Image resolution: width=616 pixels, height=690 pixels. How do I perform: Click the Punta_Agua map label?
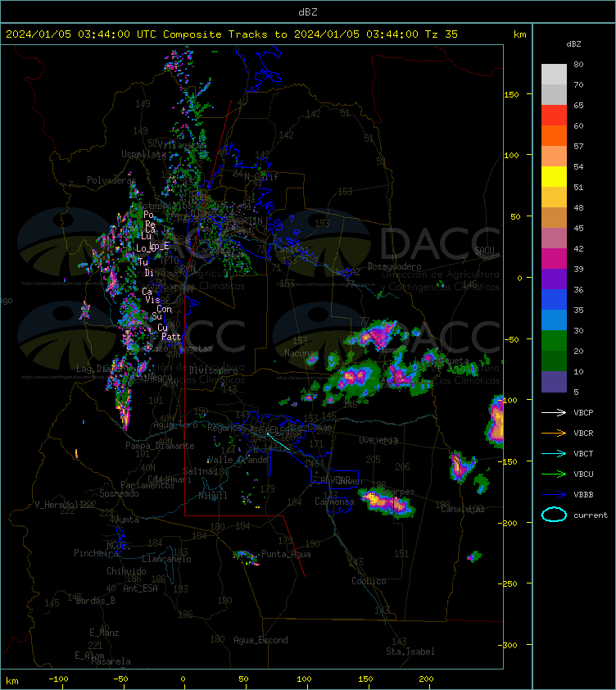coord(286,554)
